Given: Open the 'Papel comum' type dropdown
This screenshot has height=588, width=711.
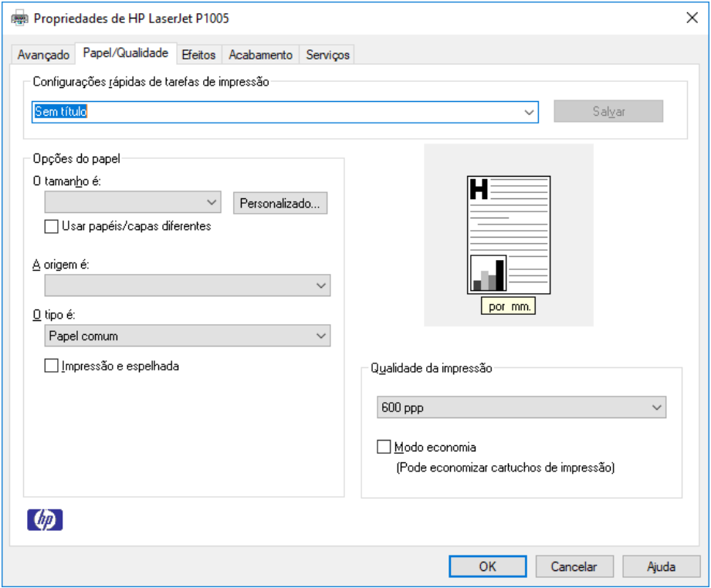Looking at the screenshot, I should click(x=188, y=336).
